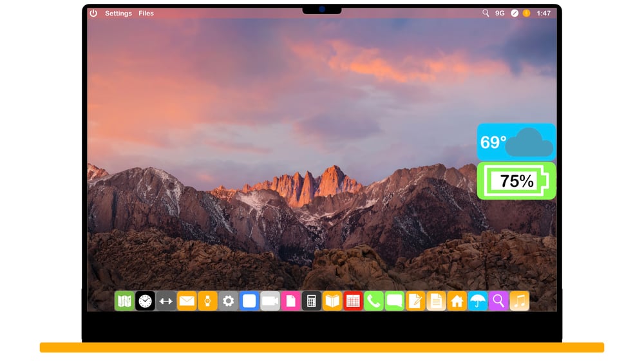
Task: Open the lined text document app in the dock
Action: pyautogui.click(x=436, y=301)
